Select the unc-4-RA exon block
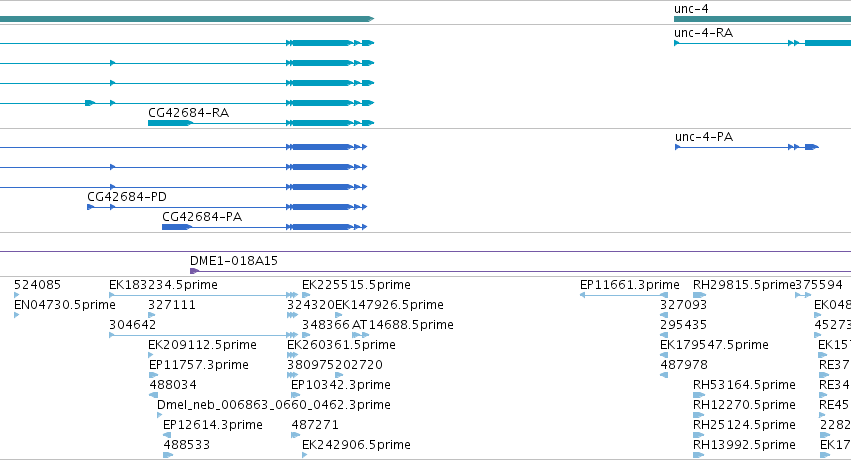Viewport: 851px width, 460px height. point(828,43)
